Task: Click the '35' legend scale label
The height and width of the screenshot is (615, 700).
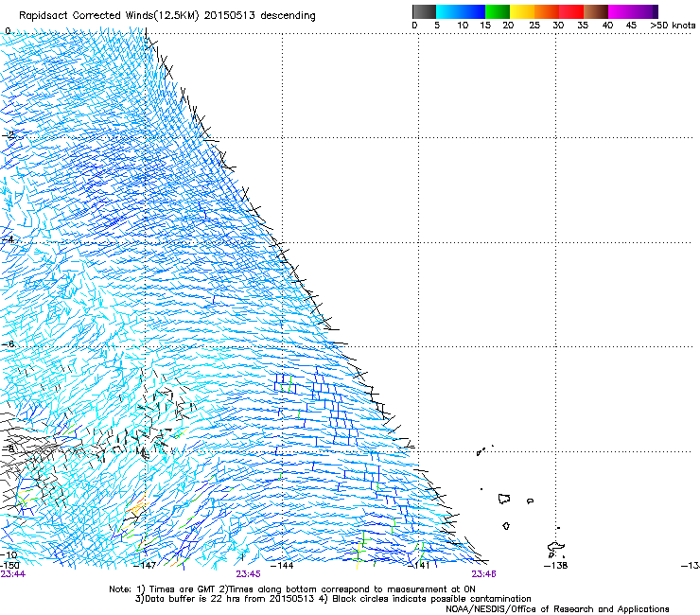Action: [583, 26]
